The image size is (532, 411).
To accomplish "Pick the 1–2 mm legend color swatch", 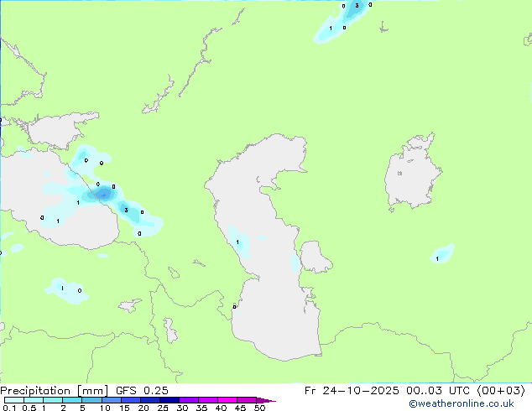I will (53, 400).
